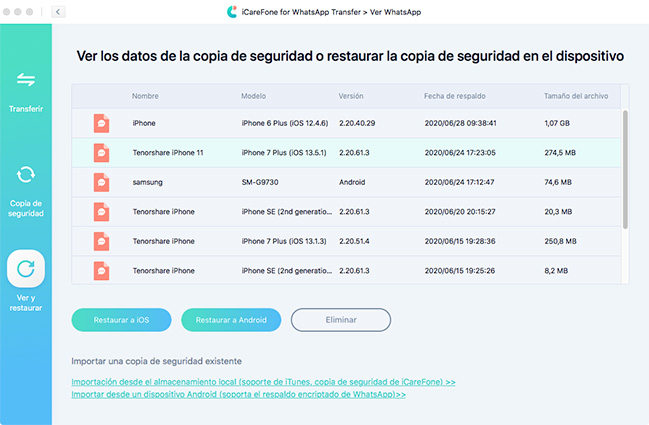The width and height of the screenshot is (649, 425).
Task: Click the Versión column header
Action: pyautogui.click(x=351, y=96)
